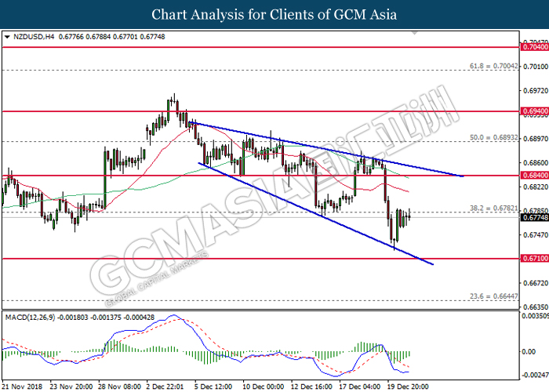Click the Fibonacci label 50.0 = 0.68932
Image resolution: width=549 pixels, height=392 pixels.
pos(493,137)
